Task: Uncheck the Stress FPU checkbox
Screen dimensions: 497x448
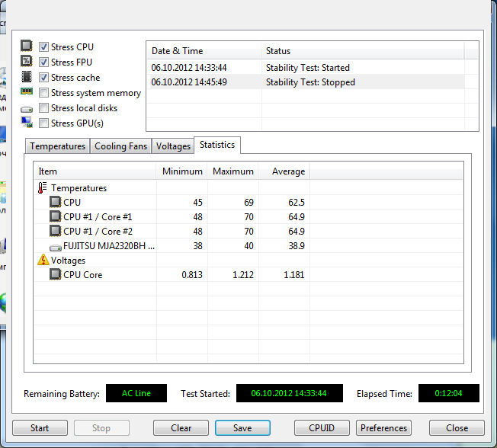Action: (x=43, y=62)
